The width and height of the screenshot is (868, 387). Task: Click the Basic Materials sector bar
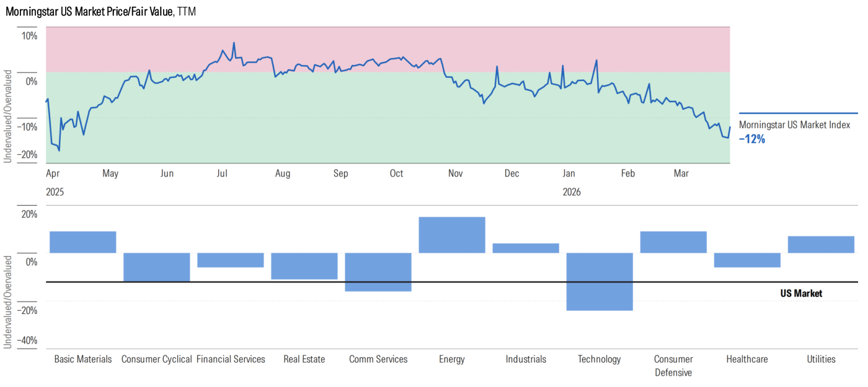(83, 242)
